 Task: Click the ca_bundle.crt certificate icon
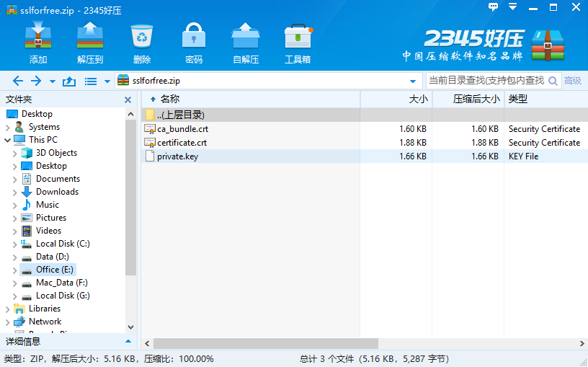(150, 129)
